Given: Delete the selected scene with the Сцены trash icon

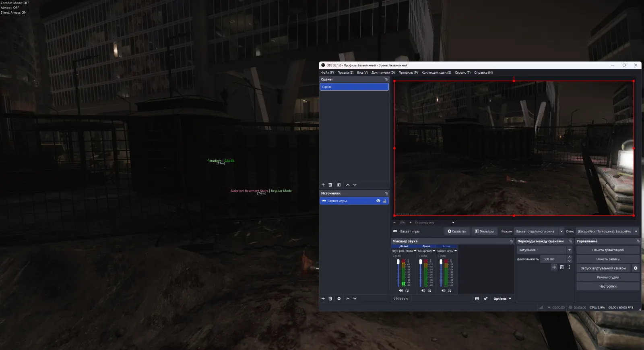Looking at the screenshot, I should click(x=330, y=185).
